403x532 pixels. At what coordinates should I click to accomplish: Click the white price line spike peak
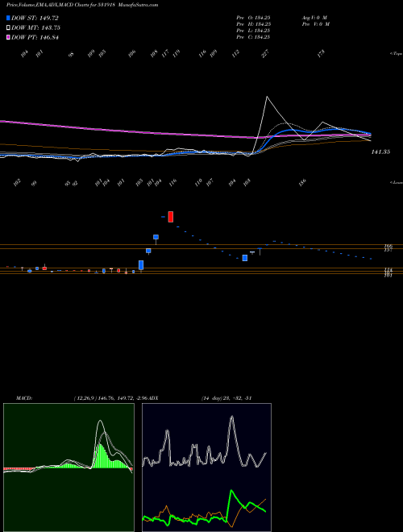point(267,97)
